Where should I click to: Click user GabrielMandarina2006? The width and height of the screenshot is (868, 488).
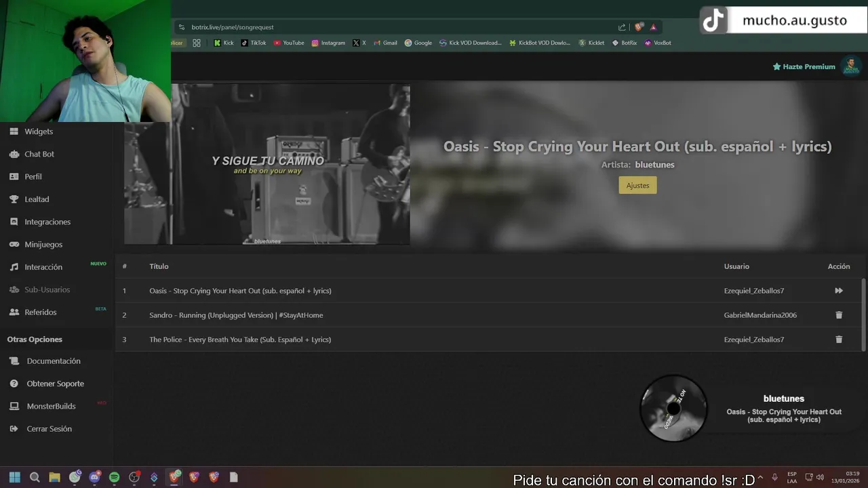tap(760, 315)
